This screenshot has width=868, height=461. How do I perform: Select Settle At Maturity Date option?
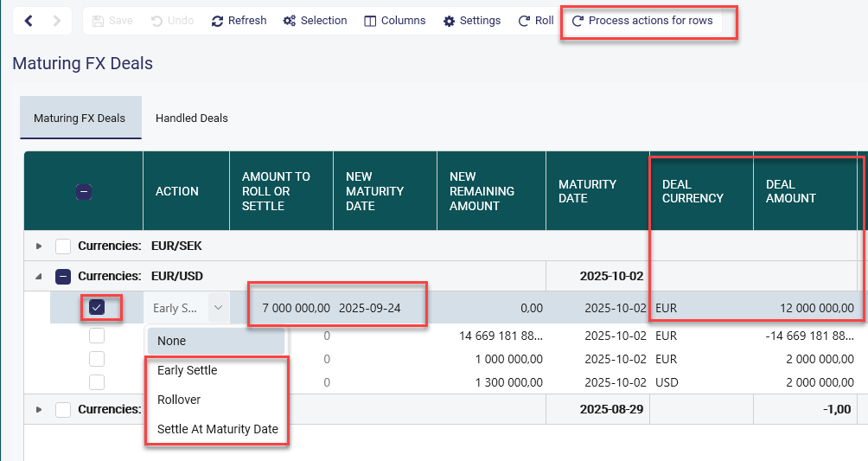pos(217,429)
